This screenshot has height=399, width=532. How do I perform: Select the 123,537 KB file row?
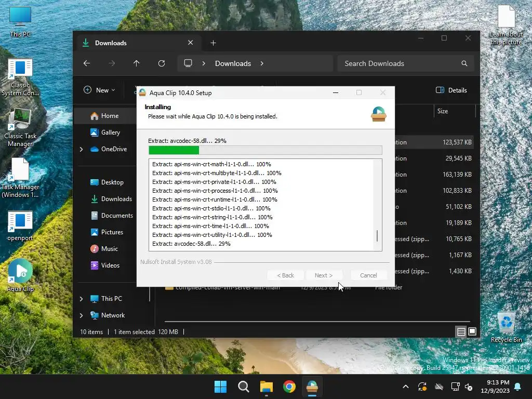tap(434, 142)
